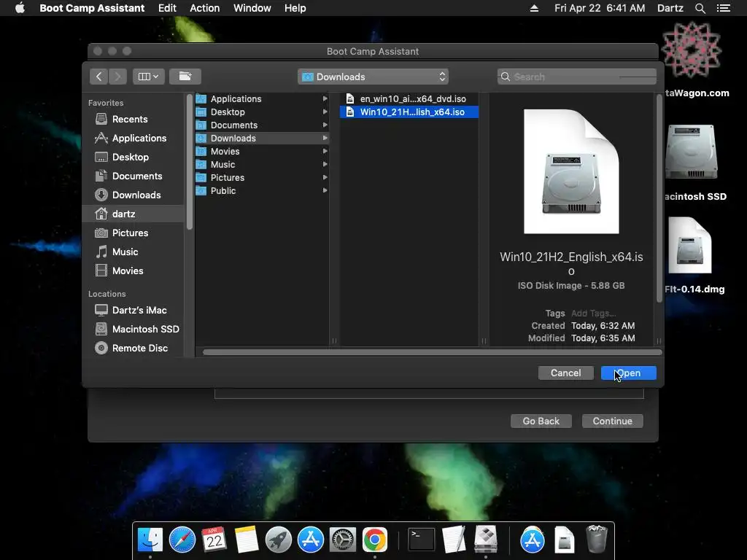Expand the Desktop folder arrow
Image resolution: width=747 pixels, height=560 pixels.
pos(325,112)
